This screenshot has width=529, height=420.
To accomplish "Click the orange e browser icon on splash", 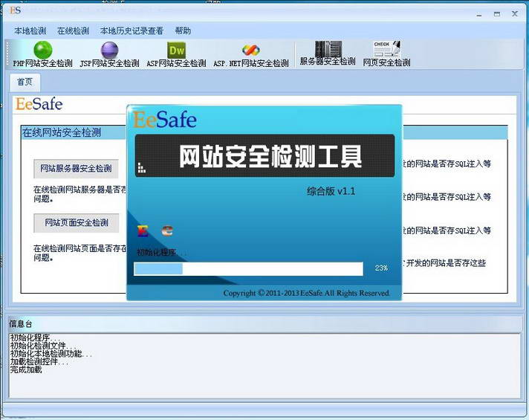I will [x=167, y=231].
